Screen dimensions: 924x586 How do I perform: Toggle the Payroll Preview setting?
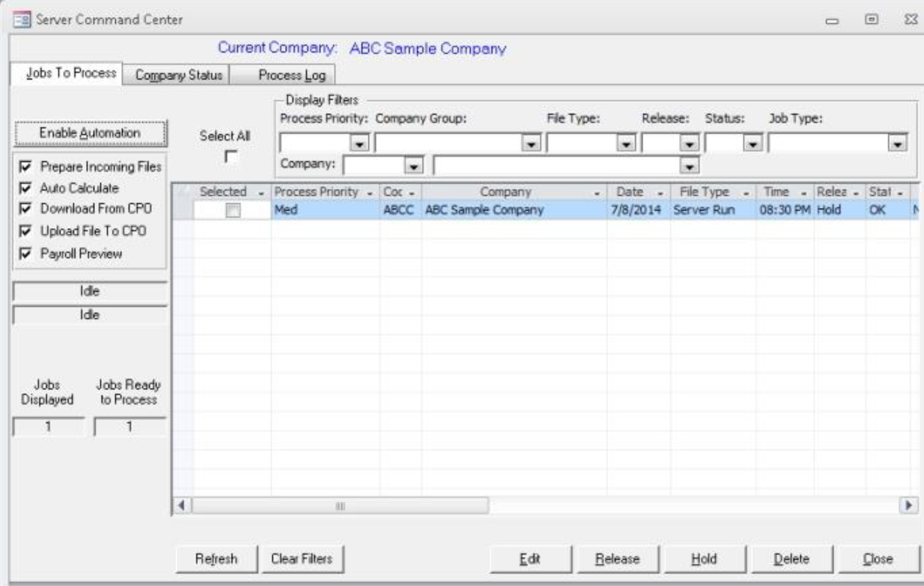pyautogui.click(x=26, y=253)
